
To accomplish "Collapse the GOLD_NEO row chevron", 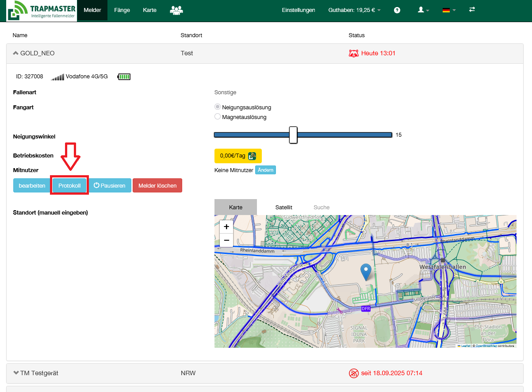I will 16,53.
